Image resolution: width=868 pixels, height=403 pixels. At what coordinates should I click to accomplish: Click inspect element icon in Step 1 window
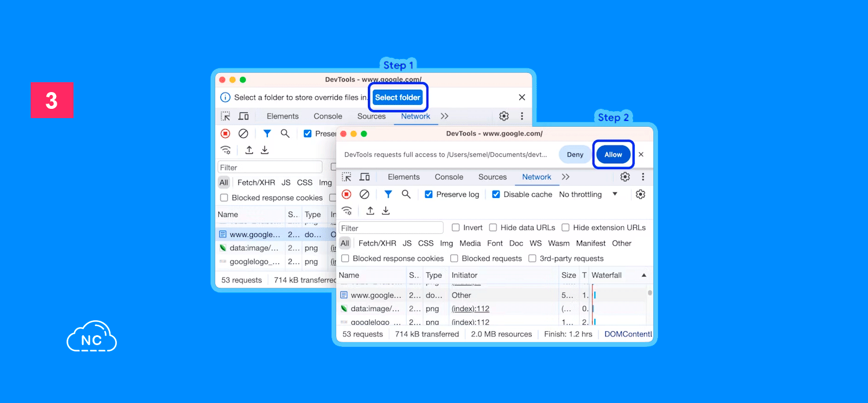(x=225, y=116)
